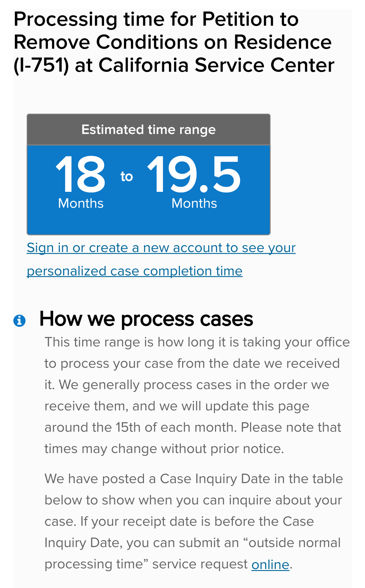Viewport: 365px width, 588px height.
Task: Click the Case Inquiry Date paragraph
Action: click(x=194, y=521)
